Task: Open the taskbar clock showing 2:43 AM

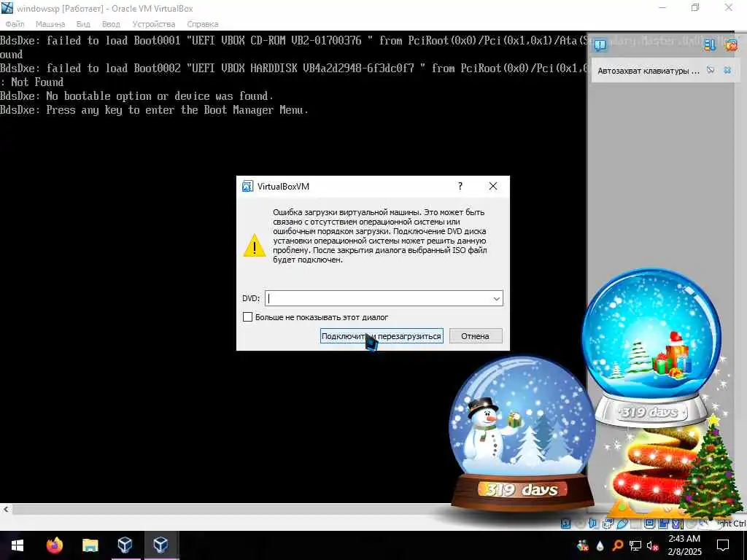Action: 684,545
